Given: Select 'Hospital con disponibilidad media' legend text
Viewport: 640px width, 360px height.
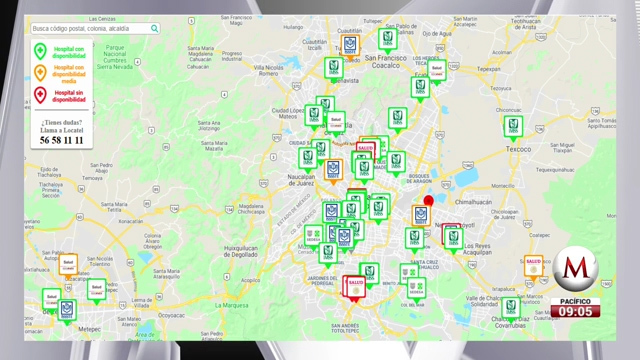Looking at the screenshot, I should click(69, 74).
